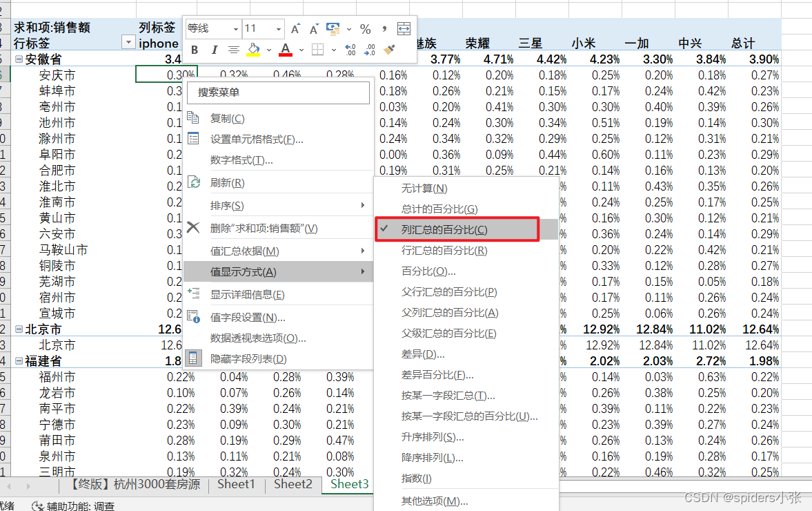Select 行汇总的百分比(R)

point(444,250)
